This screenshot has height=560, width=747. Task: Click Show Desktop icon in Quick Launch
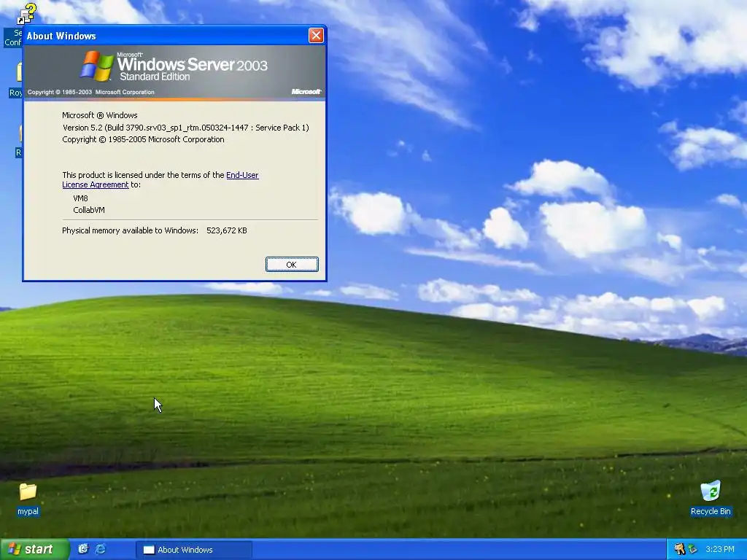[x=83, y=549]
